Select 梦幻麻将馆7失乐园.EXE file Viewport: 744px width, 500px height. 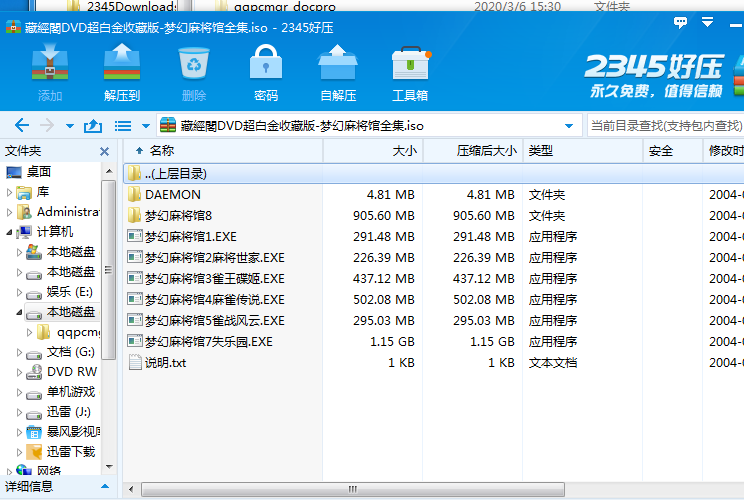208,342
